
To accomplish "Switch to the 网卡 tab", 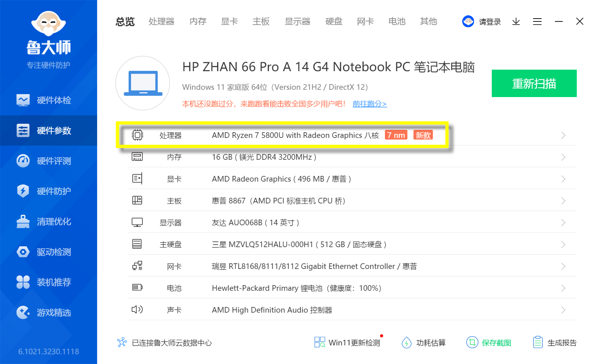I will [x=365, y=21].
